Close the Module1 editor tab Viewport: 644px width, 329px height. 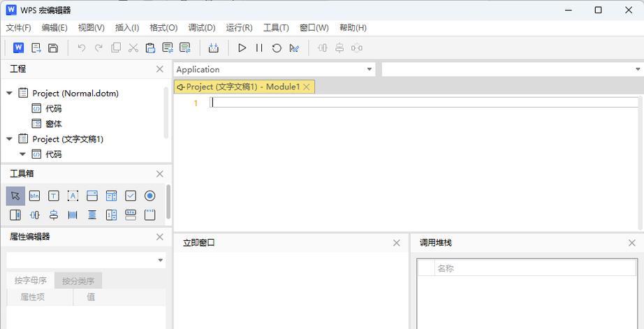pyautogui.click(x=307, y=87)
